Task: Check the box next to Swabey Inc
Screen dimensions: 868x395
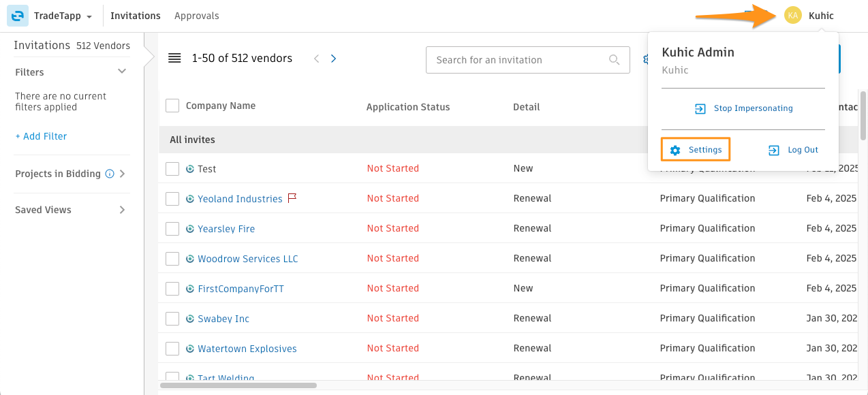Action: point(172,319)
